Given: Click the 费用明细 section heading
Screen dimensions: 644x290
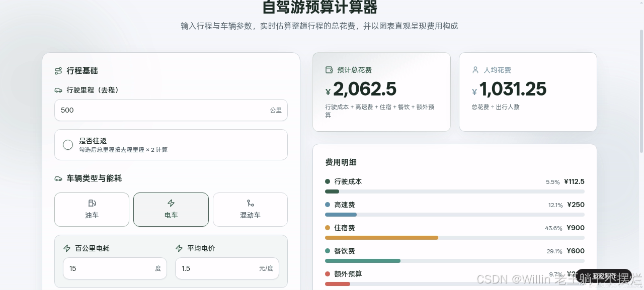Looking at the screenshot, I should click(x=341, y=162).
